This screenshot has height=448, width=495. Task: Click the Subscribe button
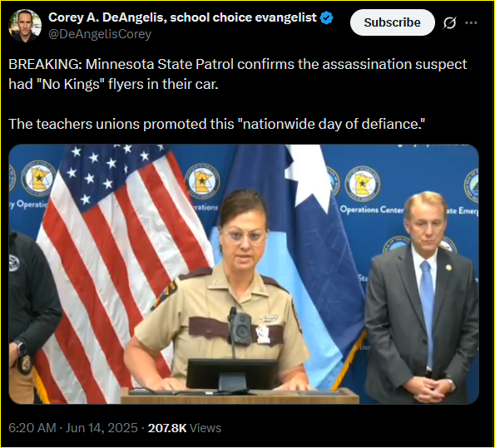(x=393, y=22)
